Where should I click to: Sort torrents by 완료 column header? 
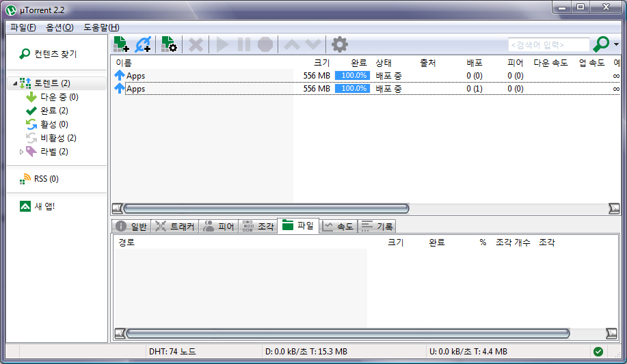(x=359, y=63)
